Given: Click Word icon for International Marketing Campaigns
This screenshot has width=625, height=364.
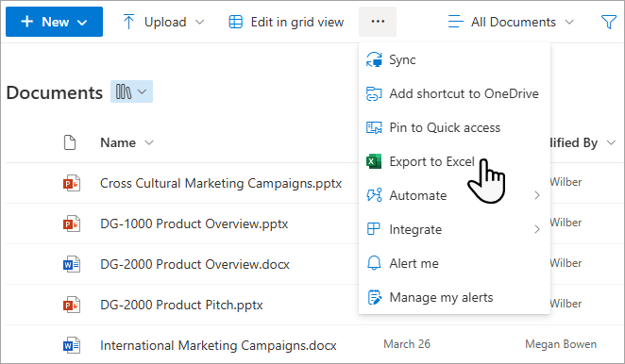Looking at the screenshot, I should [72, 345].
